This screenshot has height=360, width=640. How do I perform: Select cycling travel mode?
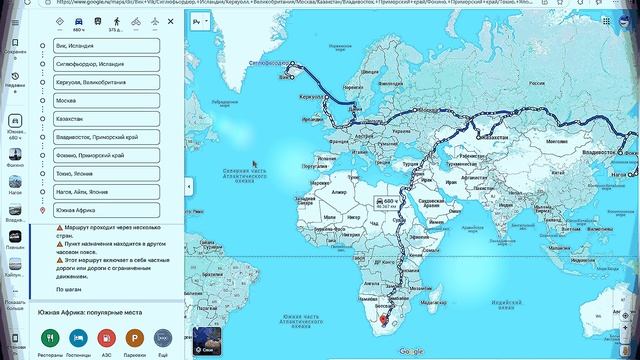[136, 22]
